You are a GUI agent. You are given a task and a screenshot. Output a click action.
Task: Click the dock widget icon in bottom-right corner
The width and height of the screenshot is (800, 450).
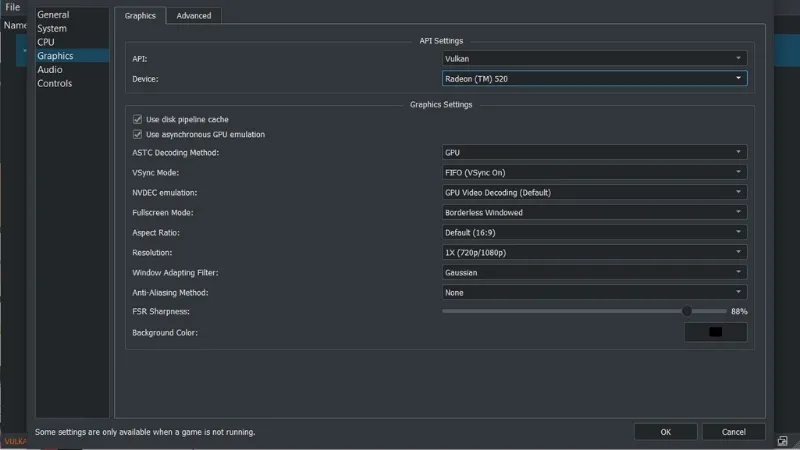tap(782, 440)
